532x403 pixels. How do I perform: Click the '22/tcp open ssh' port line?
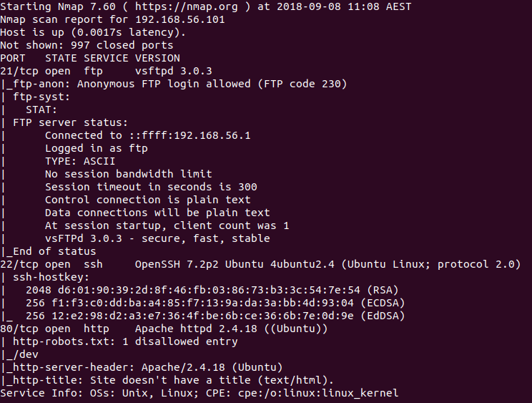260,264
